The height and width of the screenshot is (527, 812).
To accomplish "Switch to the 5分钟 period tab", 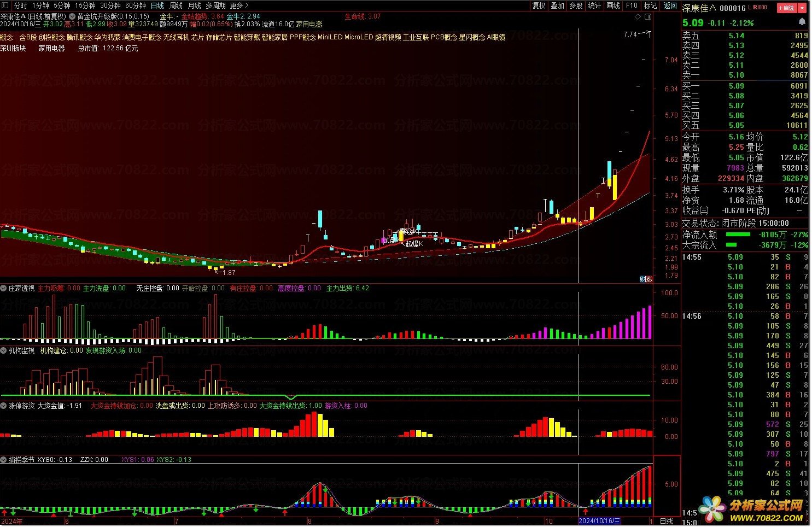I will point(62,5).
